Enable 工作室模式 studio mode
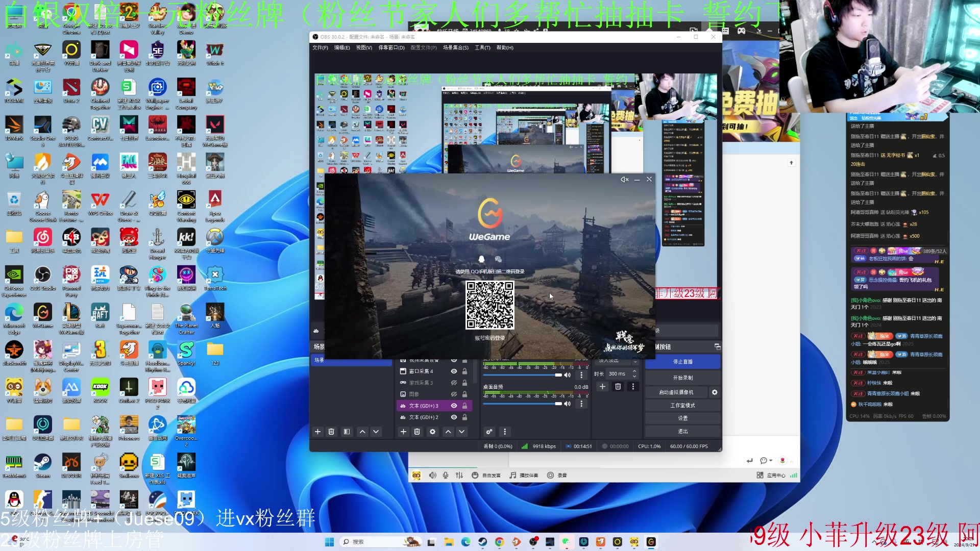The image size is (980, 551). coord(682,406)
